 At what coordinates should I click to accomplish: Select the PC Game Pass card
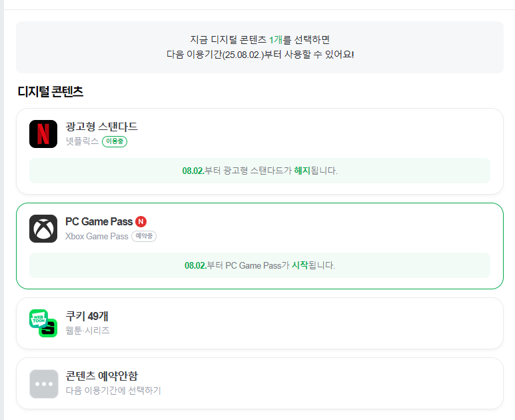click(260, 246)
